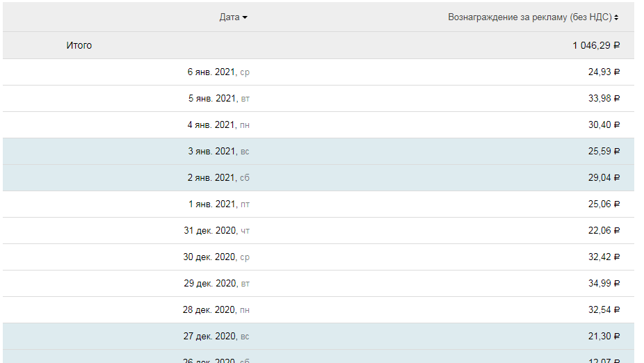Click the Дата column header text
Viewport: 644px width, 363px height.
pyautogui.click(x=229, y=17)
